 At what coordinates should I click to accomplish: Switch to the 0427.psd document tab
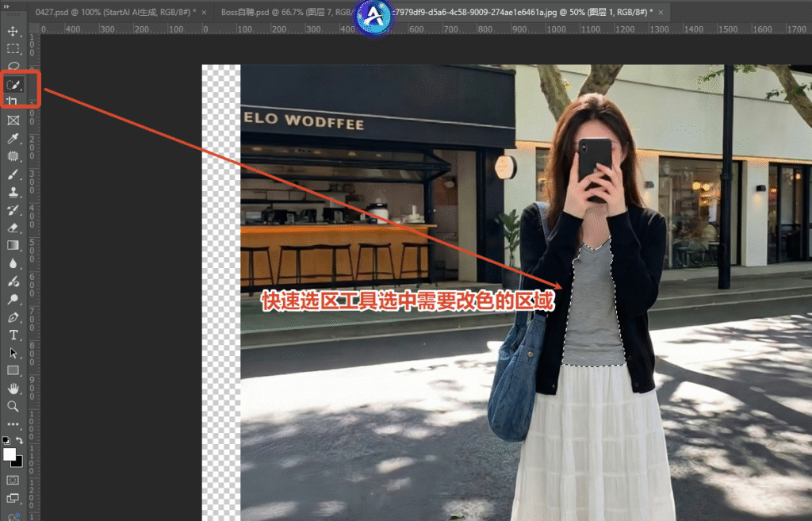click(x=116, y=13)
